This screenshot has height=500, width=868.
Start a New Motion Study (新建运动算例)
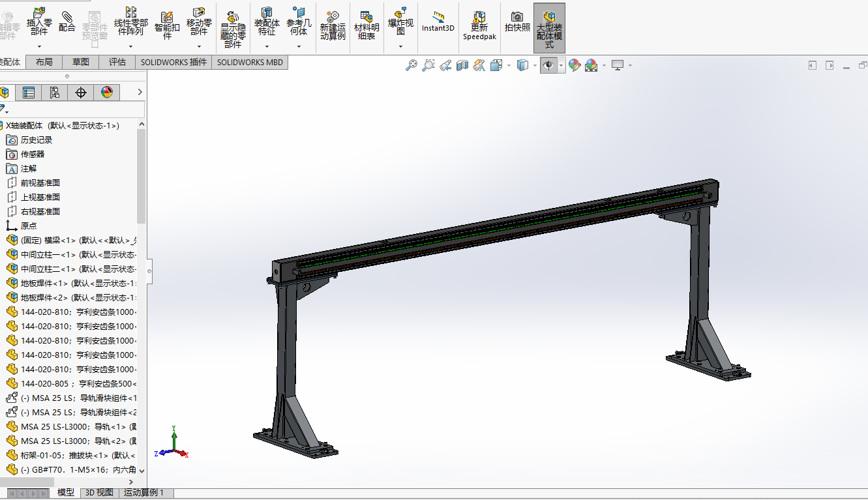pos(333,26)
